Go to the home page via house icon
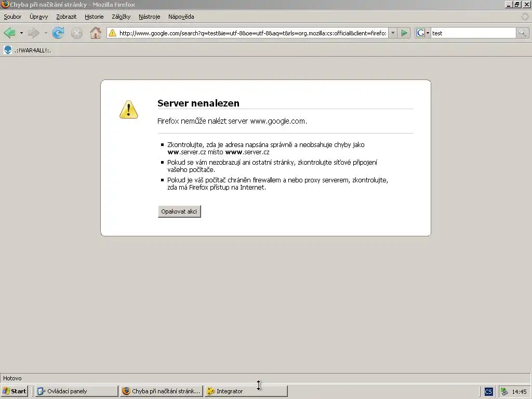This screenshot has width=532, height=399. tap(96, 33)
